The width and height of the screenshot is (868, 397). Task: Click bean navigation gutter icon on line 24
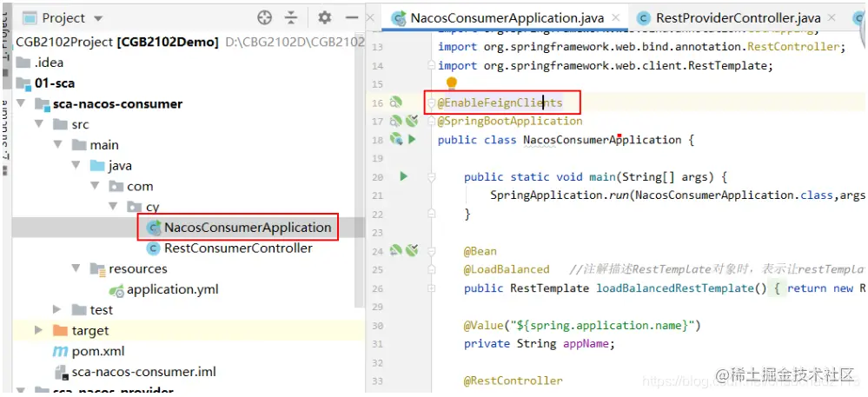(396, 251)
